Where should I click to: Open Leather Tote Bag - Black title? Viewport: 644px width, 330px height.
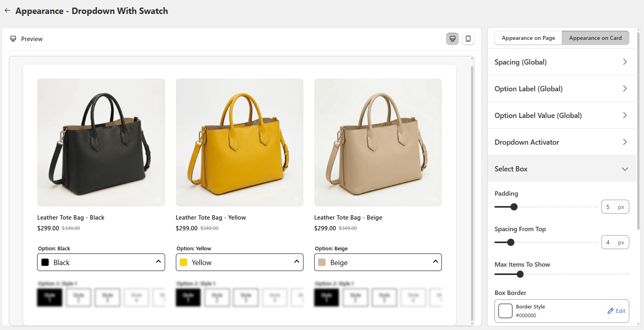(x=71, y=218)
